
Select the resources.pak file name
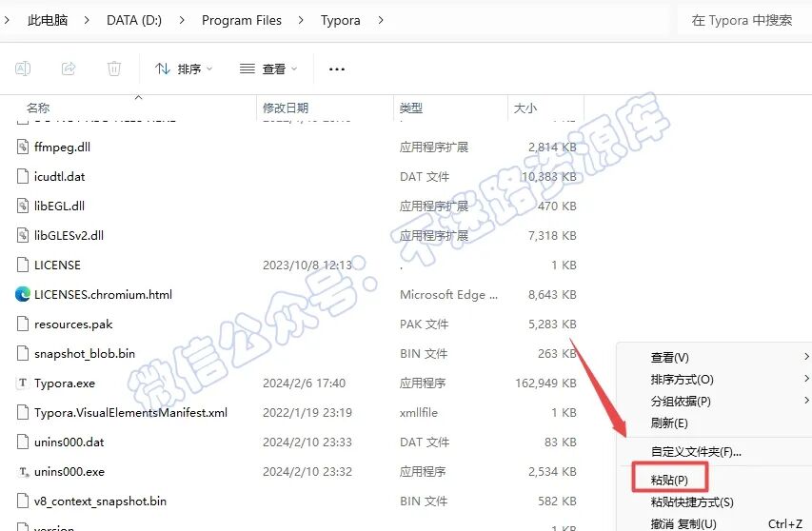coord(73,324)
